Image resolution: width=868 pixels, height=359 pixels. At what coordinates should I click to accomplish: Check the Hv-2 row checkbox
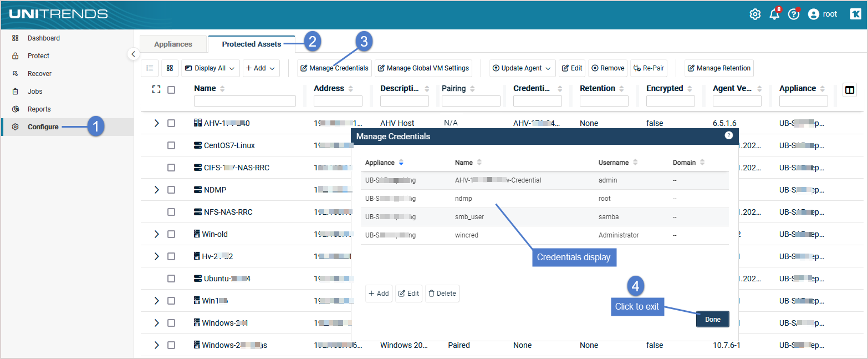(x=171, y=256)
